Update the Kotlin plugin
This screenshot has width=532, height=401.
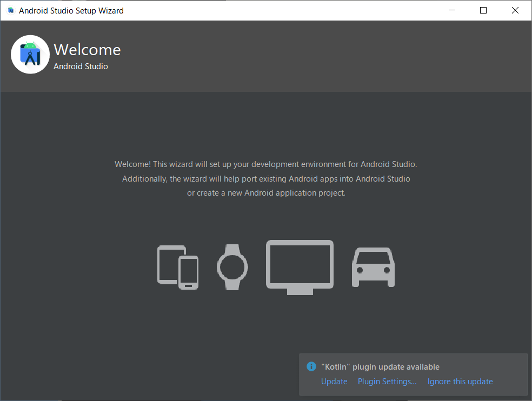pyautogui.click(x=334, y=382)
